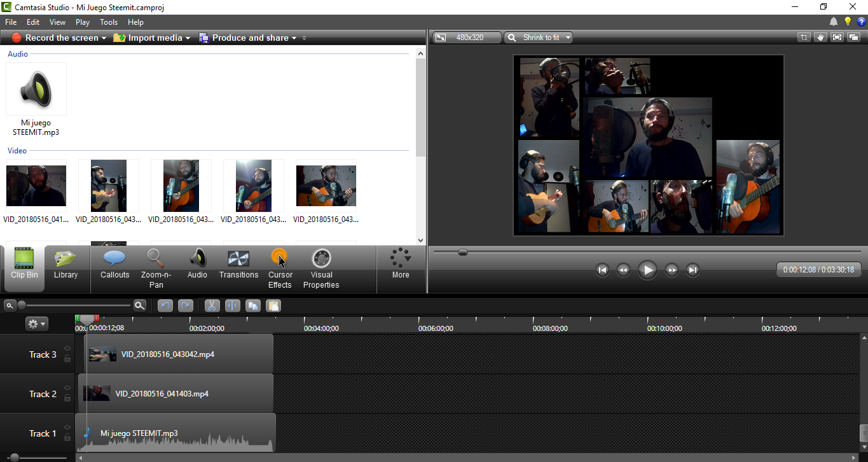Viewport: 868px width, 462px height.
Task: Click the Copy icon on timeline toolbar
Action: point(252,305)
